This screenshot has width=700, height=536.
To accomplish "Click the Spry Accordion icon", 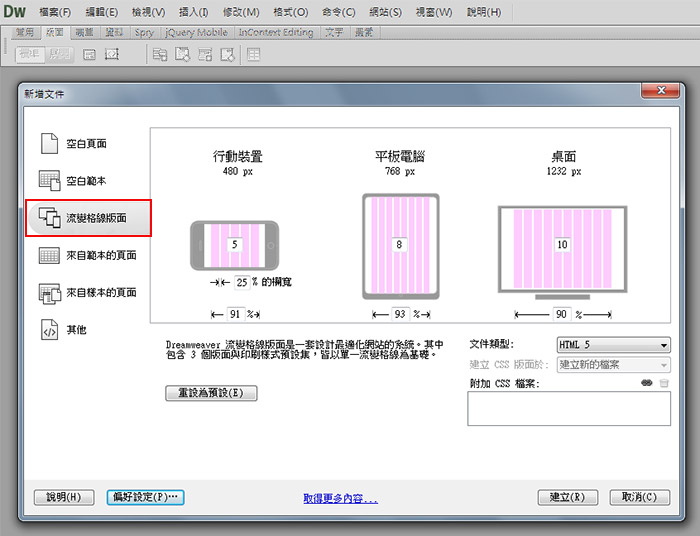I will coord(205,54).
